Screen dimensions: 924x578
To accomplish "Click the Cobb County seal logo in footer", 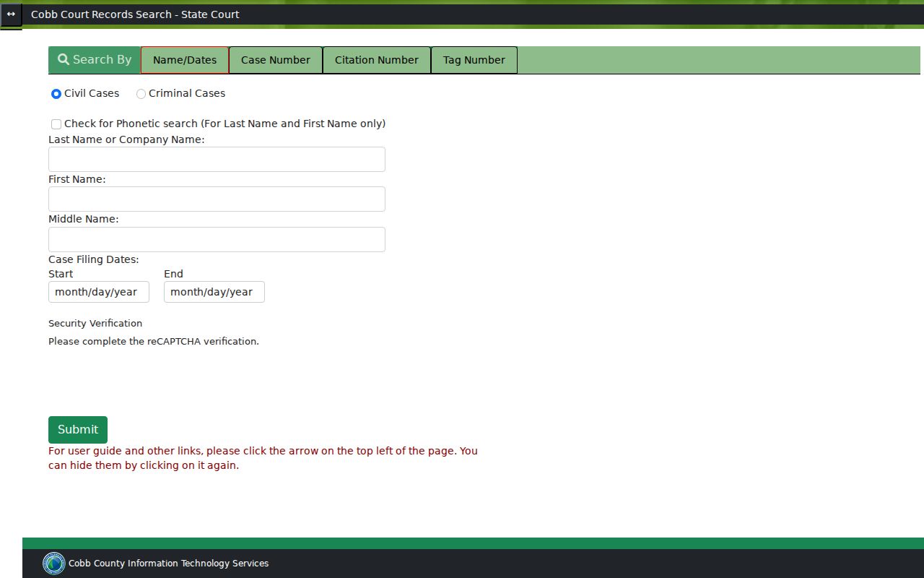I will (x=54, y=564).
